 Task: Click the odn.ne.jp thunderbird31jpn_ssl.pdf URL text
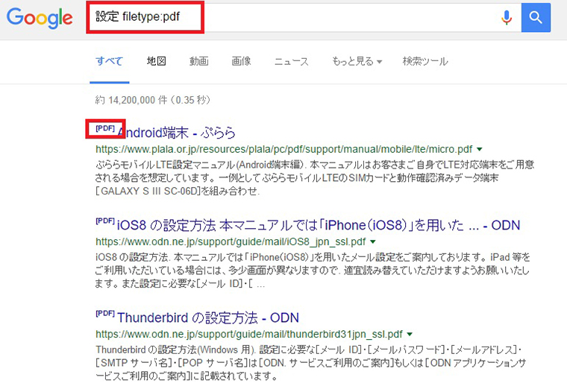point(249,334)
